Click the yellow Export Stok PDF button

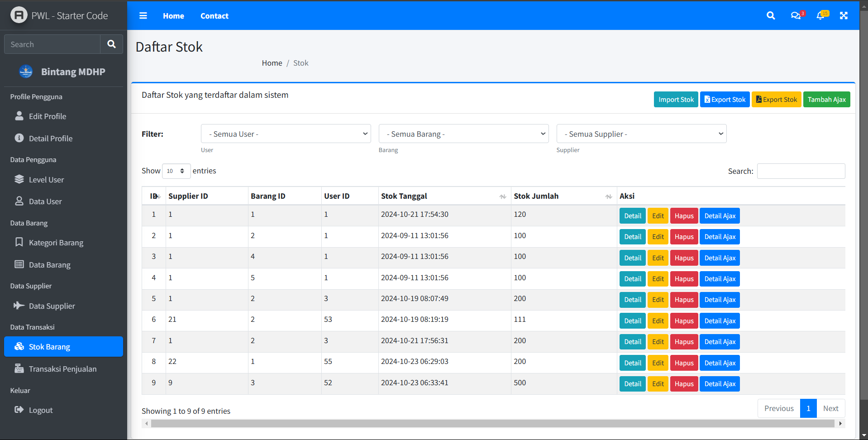tap(777, 100)
